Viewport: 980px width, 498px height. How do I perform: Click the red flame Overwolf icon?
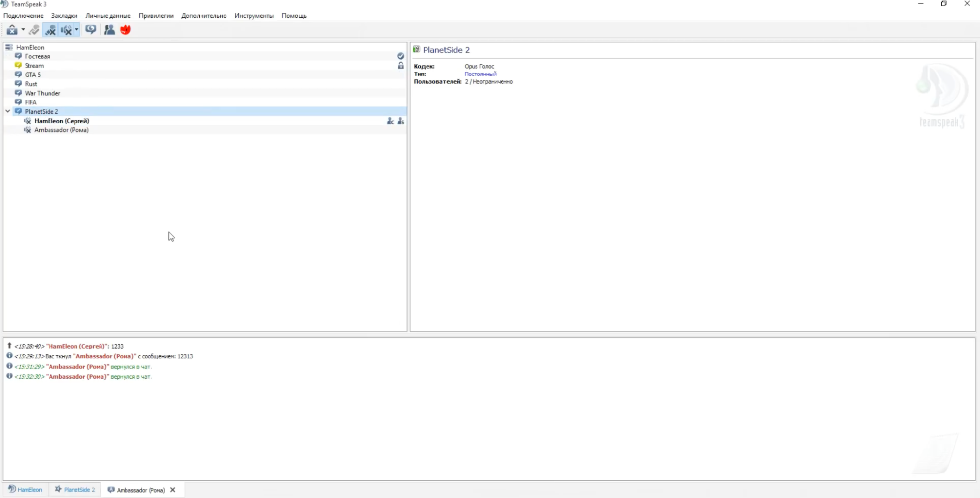point(126,30)
